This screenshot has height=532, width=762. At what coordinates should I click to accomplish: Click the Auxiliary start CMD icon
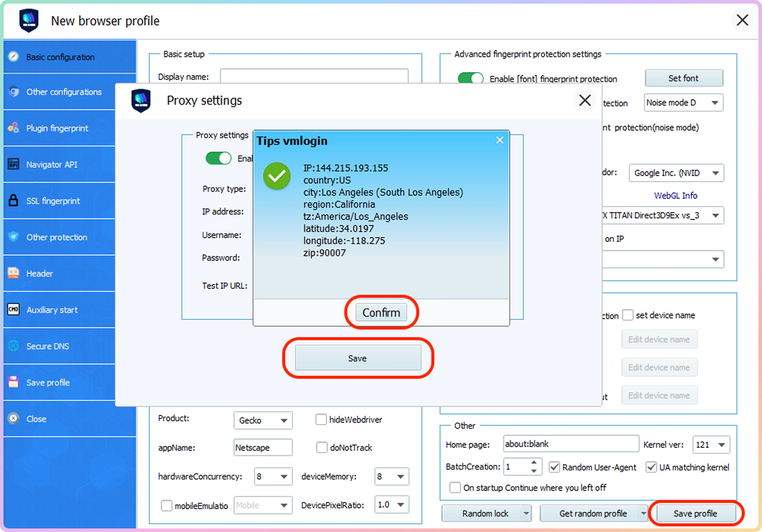click(13, 309)
